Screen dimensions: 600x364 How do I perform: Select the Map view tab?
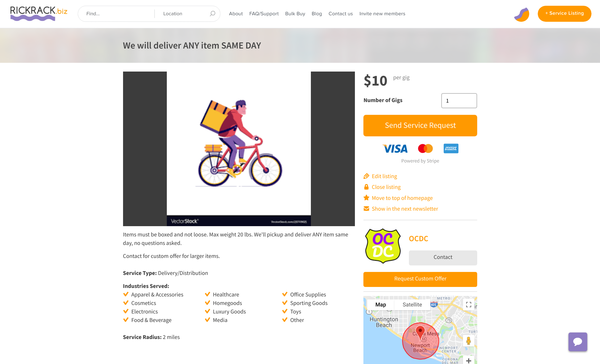click(x=381, y=304)
